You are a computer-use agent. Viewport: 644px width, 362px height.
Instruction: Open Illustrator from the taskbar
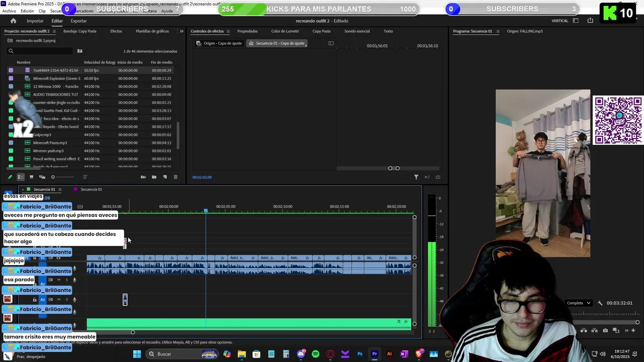[389, 354]
